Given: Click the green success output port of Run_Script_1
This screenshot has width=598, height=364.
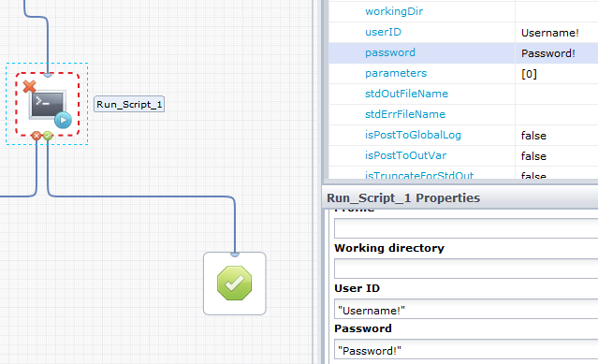Looking at the screenshot, I should 48,136.
